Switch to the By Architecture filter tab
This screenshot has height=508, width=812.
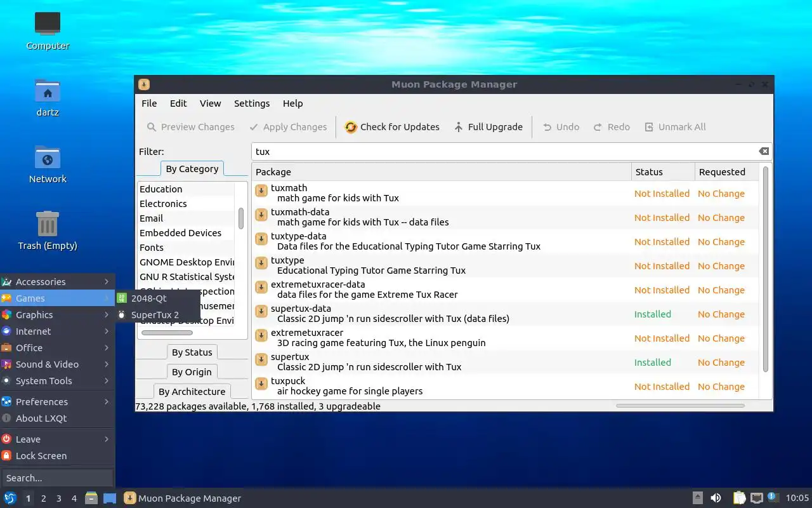pyautogui.click(x=192, y=392)
